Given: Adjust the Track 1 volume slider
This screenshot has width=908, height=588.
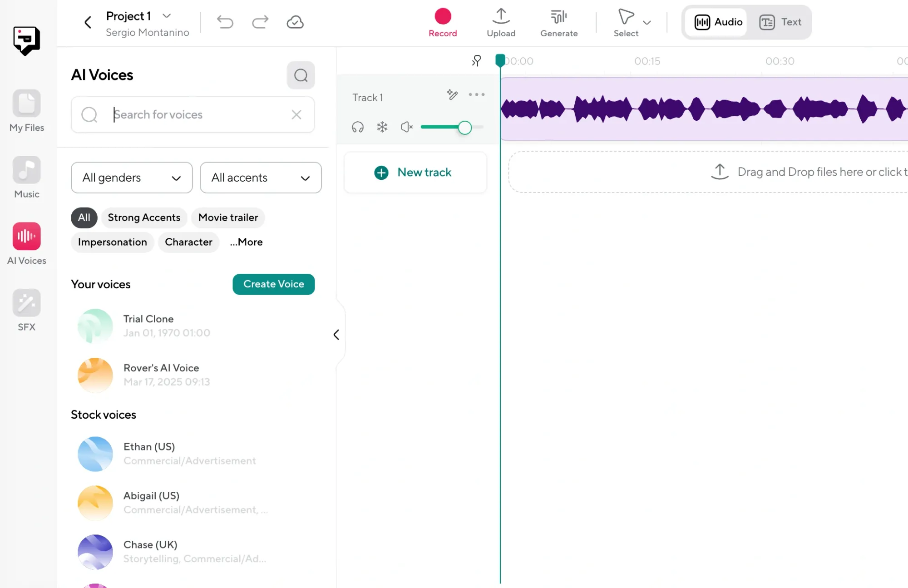Looking at the screenshot, I should pos(464,128).
